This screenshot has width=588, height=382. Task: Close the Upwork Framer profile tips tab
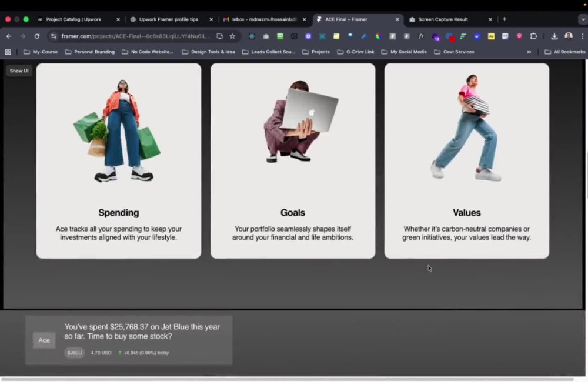pyautogui.click(x=211, y=19)
